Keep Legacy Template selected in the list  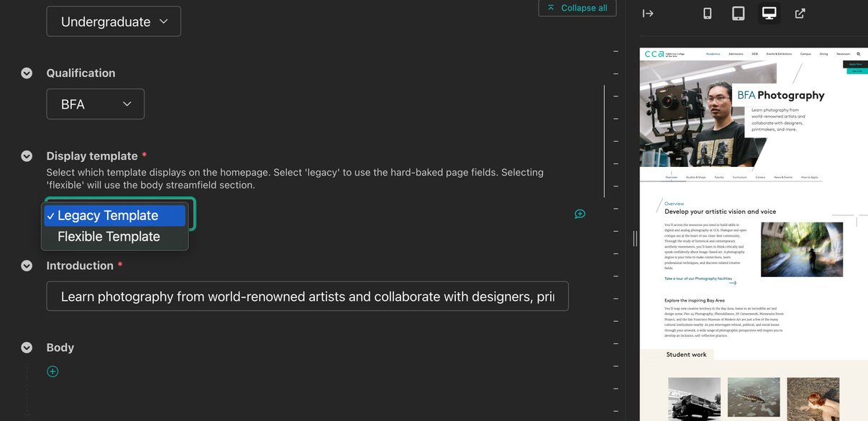click(114, 214)
